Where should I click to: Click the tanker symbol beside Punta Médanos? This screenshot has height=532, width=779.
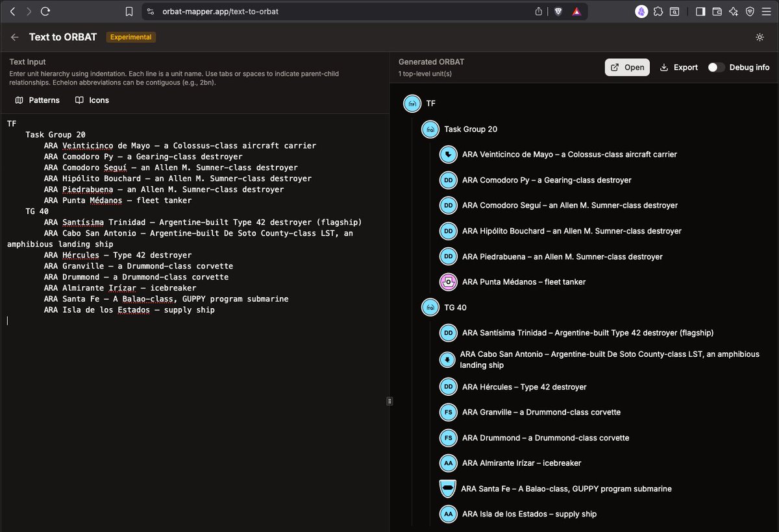[x=448, y=282]
